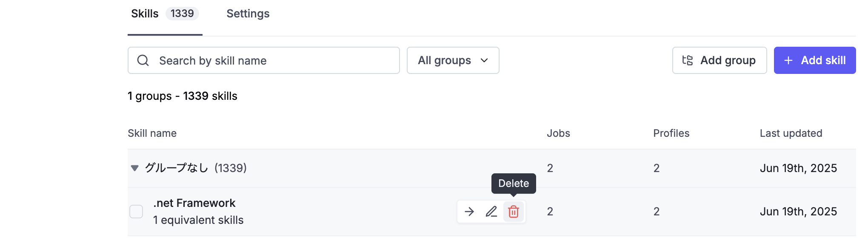Click the Skill name column header
Viewport: 868px width, 243px height.
(152, 133)
